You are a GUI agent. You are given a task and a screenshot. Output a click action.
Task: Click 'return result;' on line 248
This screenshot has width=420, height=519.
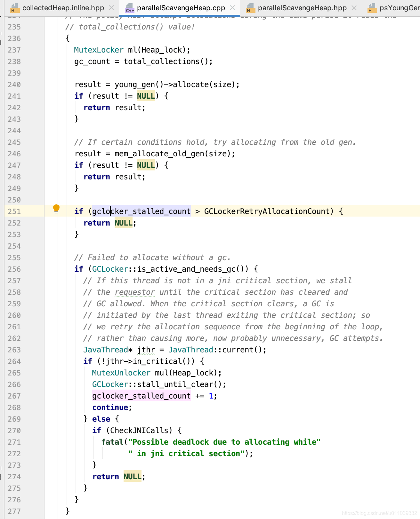(115, 177)
